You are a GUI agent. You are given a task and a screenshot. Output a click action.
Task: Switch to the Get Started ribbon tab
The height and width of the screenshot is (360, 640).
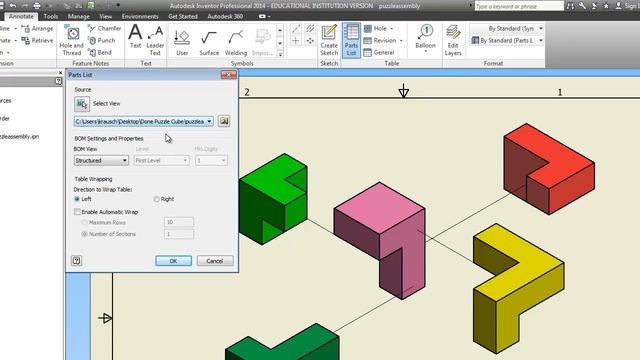[x=182, y=16]
